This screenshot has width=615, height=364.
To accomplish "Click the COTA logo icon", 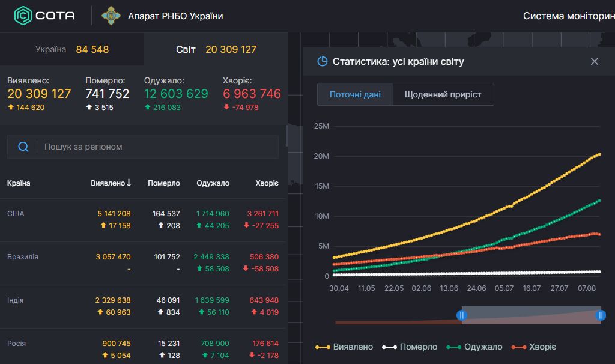I will tap(23, 16).
